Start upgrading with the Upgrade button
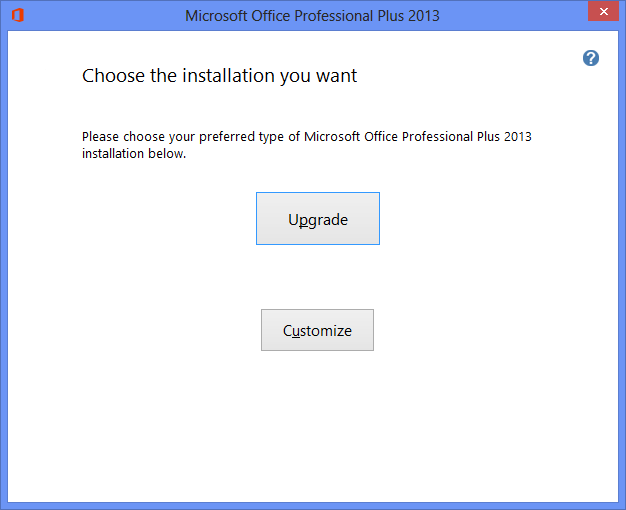The height and width of the screenshot is (510, 626). click(318, 218)
